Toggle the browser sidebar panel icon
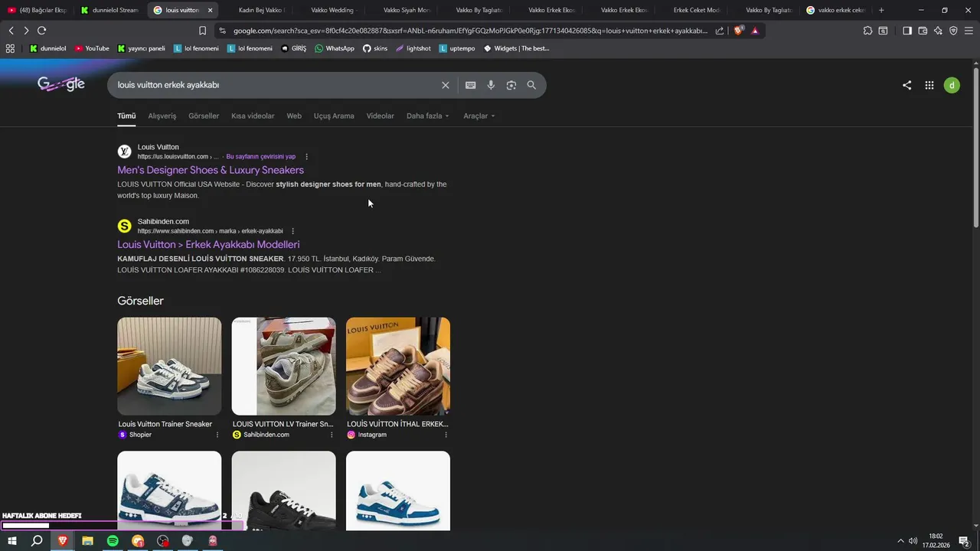The height and width of the screenshot is (551, 980). pos(906,31)
